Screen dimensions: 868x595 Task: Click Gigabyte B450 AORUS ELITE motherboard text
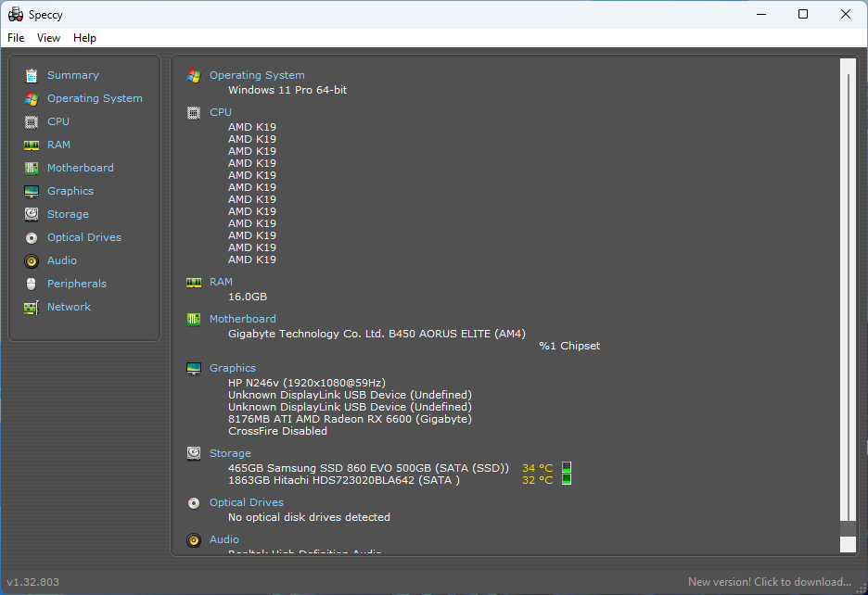click(377, 334)
